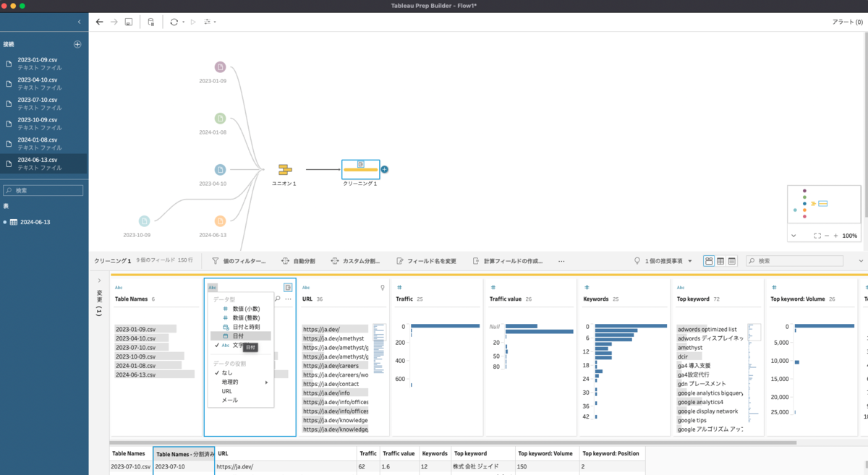Expand the 変更 changes pane chevron
Image resolution: width=868 pixels, height=475 pixels.
point(99,281)
